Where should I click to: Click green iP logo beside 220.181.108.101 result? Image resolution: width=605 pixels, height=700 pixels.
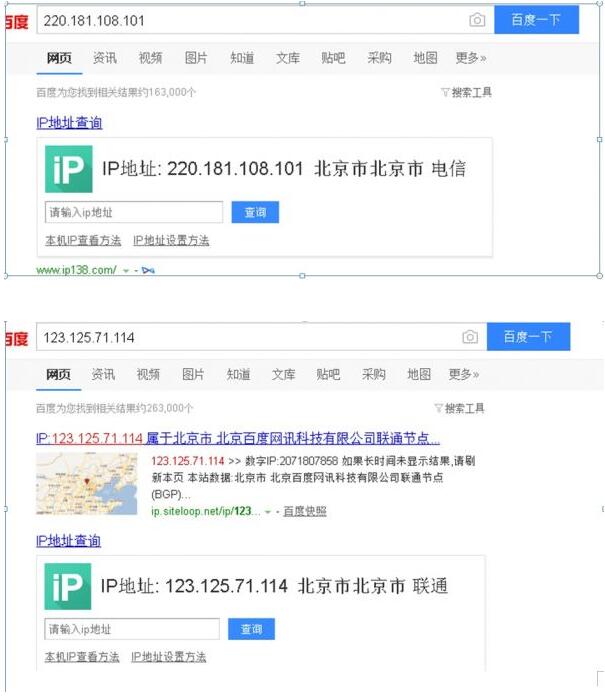click(69, 169)
